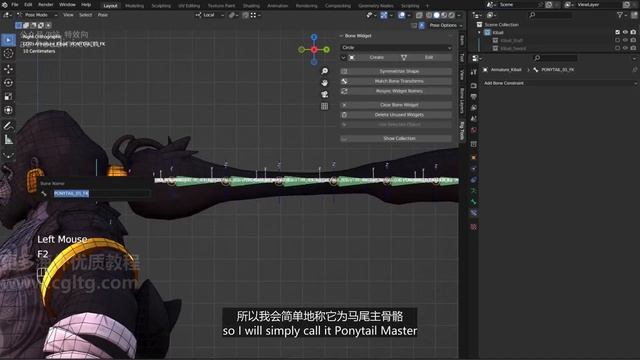This screenshot has height=360, width=640.
Task: Toggle camera view icon in viewport
Action: point(324,94)
